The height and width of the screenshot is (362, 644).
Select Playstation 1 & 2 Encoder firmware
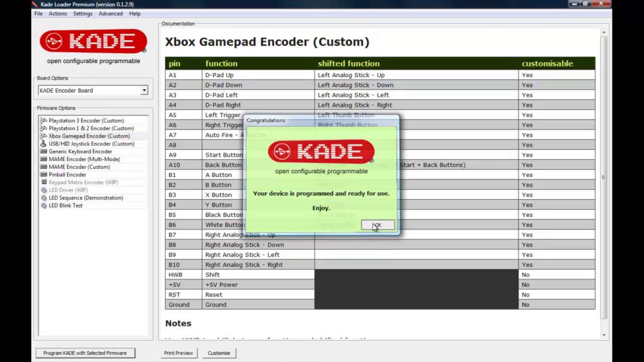pyautogui.click(x=91, y=128)
